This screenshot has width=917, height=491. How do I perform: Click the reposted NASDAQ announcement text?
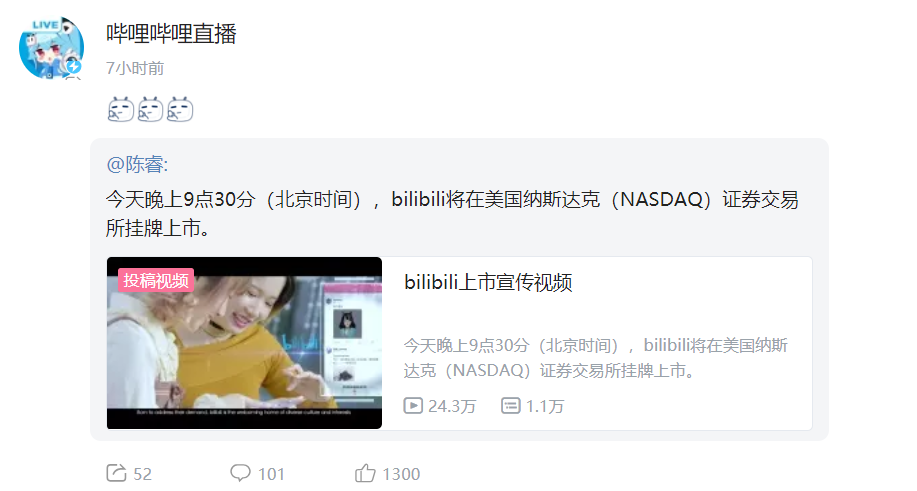point(452,213)
